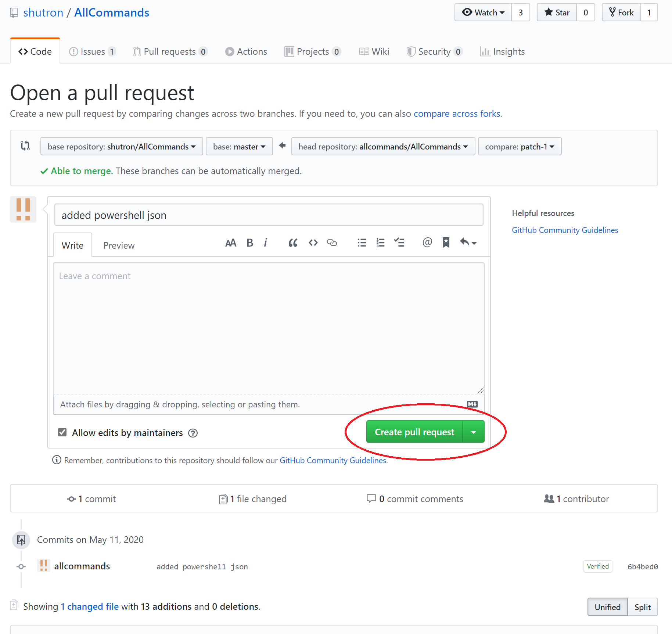Image resolution: width=672 pixels, height=634 pixels.
Task: Insert a quote using the quote icon
Action: [293, 243]
